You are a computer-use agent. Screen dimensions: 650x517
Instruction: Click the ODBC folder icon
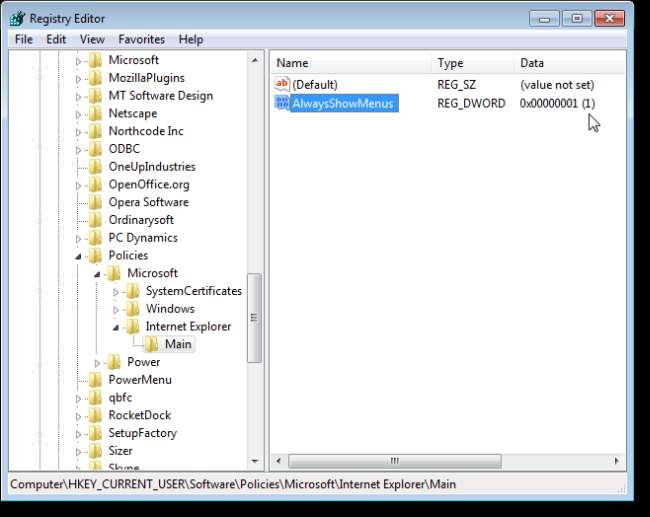(x=96, y=149)
